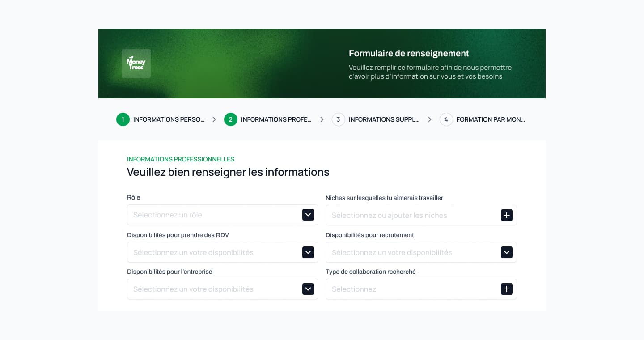
Task: Select the Informations Profe... step label
Action: tap(276, 119)
